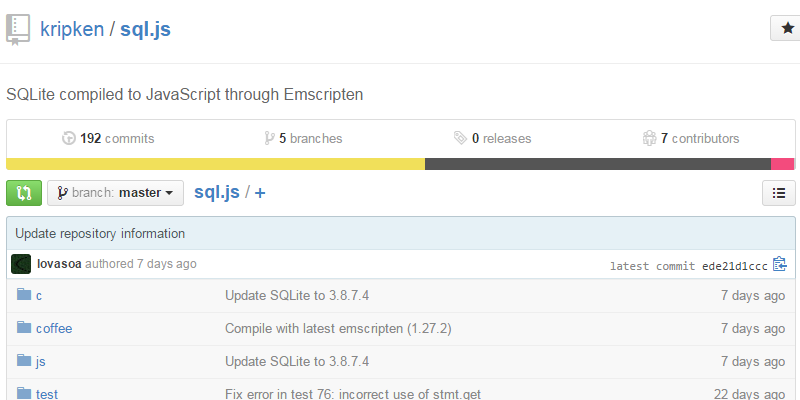The width and height of the screenshot is (800, 400).
Task: Click the folder icon beside coffee
Action: coord(25,328)
